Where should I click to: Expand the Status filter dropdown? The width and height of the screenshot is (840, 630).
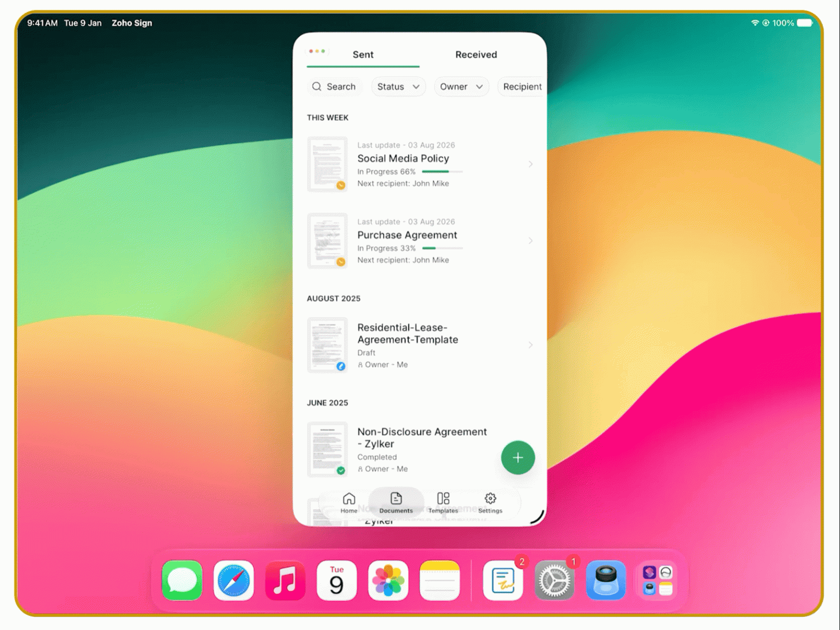[398, 87]
